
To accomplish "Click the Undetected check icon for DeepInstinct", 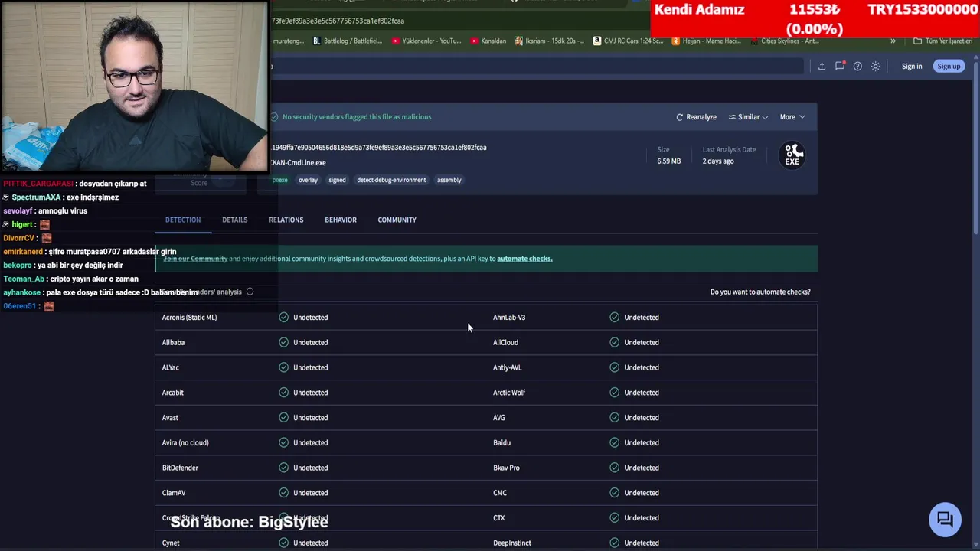I will 614,543.
